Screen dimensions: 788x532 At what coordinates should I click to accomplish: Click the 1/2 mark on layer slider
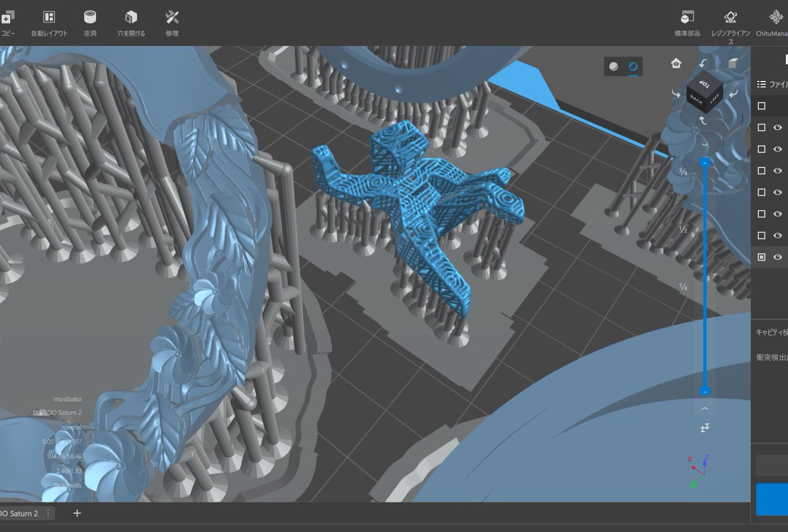683,230
